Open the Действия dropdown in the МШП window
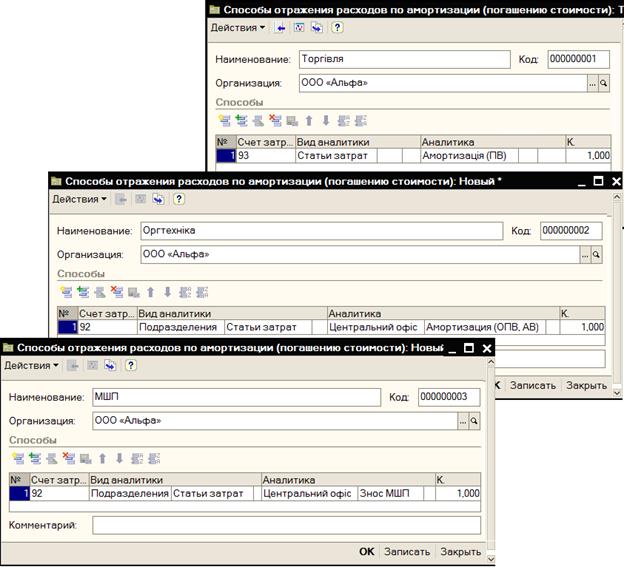The width and height of the screenshot is (624, 567). pyautogui.click(x=31, y=365)
